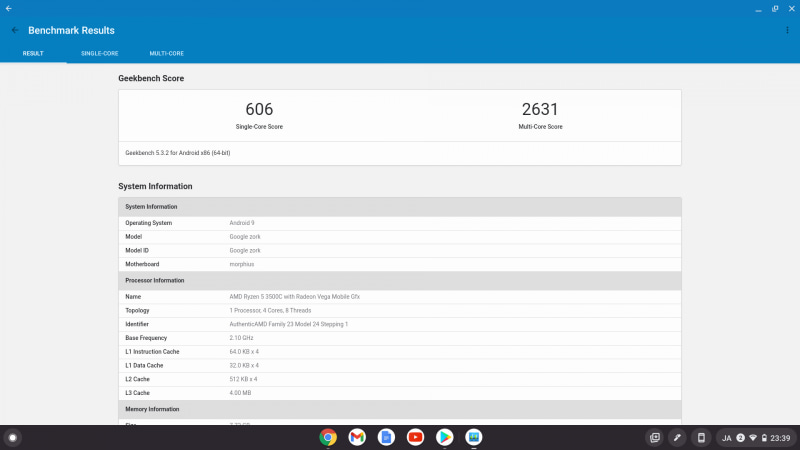Go back from Benchmark Results
Screen dimensions: 800x450
15,30
